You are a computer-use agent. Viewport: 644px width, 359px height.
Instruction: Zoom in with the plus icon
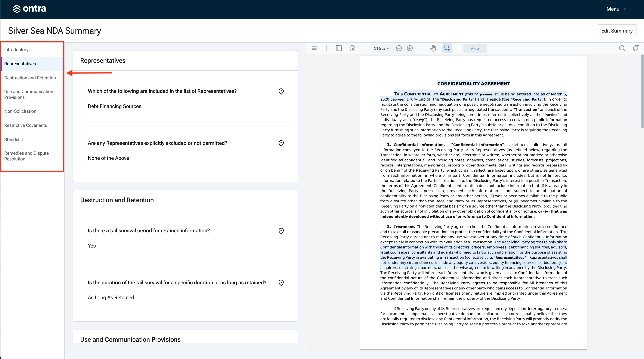tap(410, 48)
